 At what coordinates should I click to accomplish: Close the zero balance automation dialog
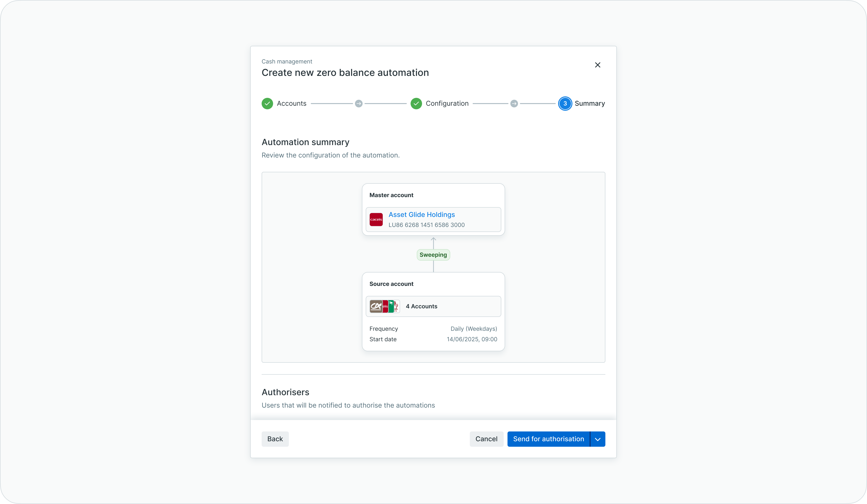click(597, 65)
